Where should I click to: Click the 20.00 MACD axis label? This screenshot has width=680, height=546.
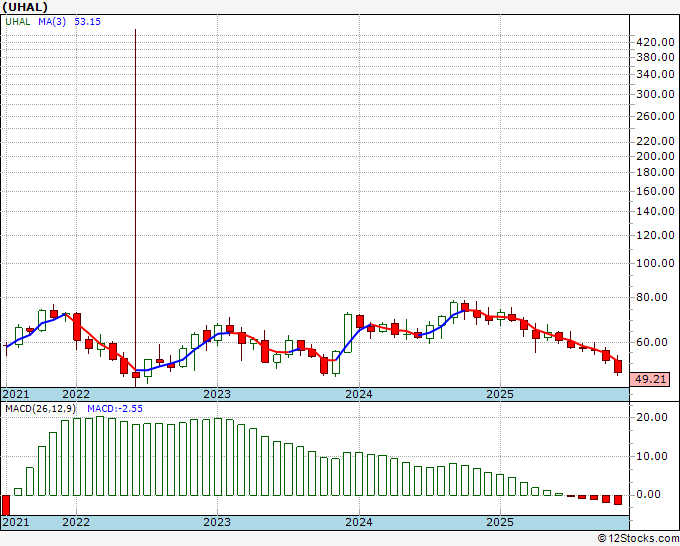click(x=652, y=417)
